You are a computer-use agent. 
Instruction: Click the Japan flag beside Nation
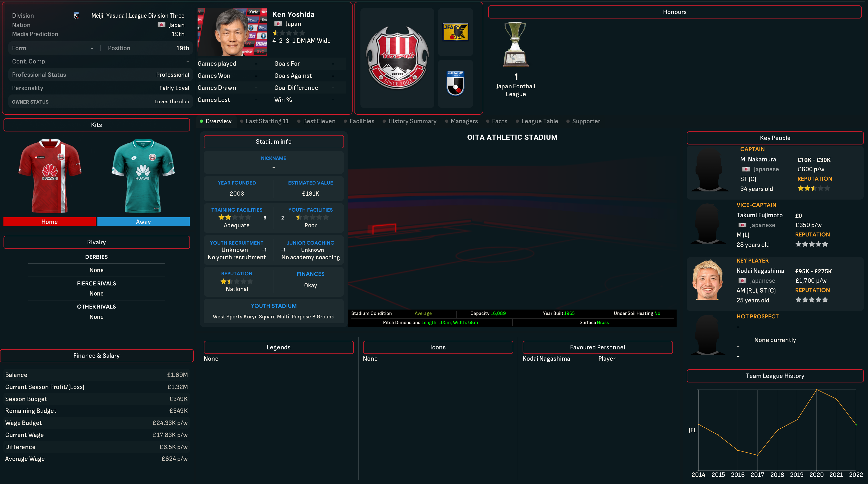161,25
